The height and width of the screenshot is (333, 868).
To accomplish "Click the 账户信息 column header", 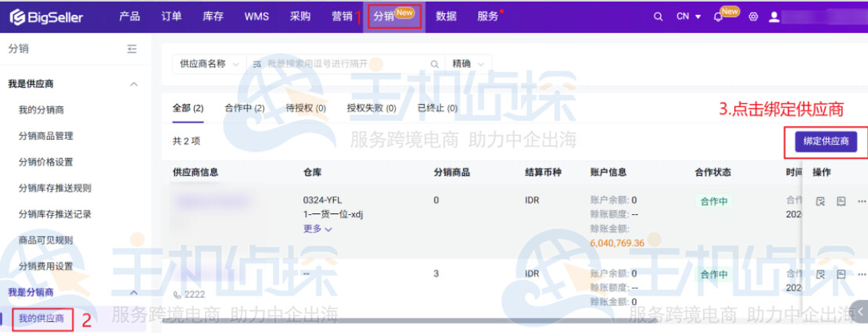I will 608,173.
